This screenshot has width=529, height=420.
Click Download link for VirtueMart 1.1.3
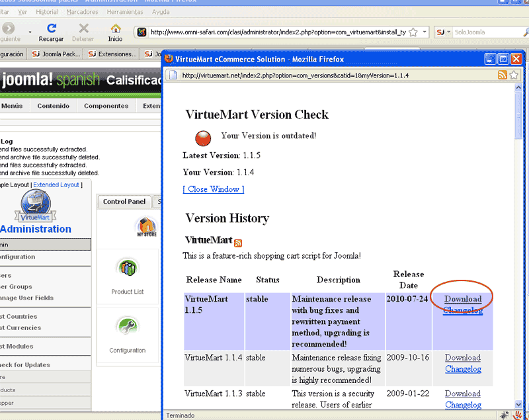(463, 394)
